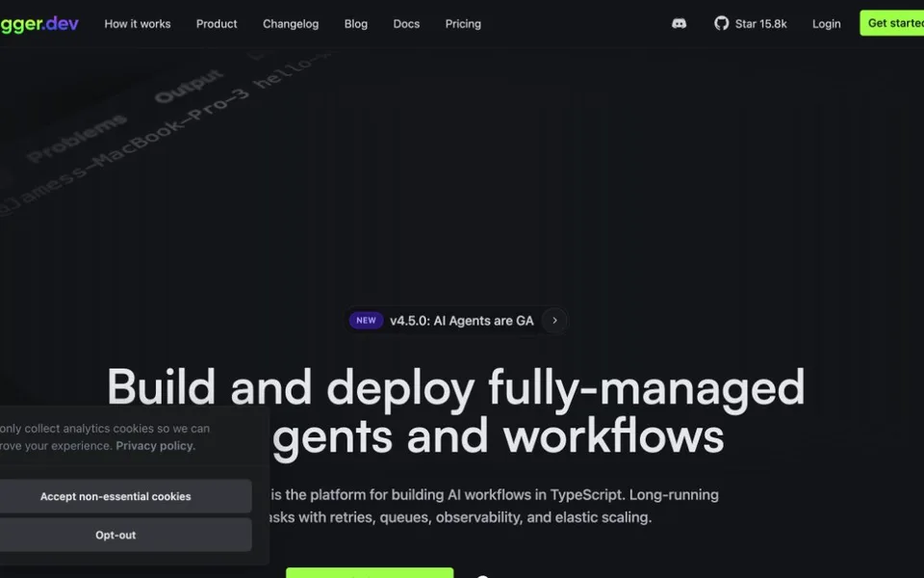Click the green Get started button
This screenshot has width=924, height=578.
click(892, 23)
